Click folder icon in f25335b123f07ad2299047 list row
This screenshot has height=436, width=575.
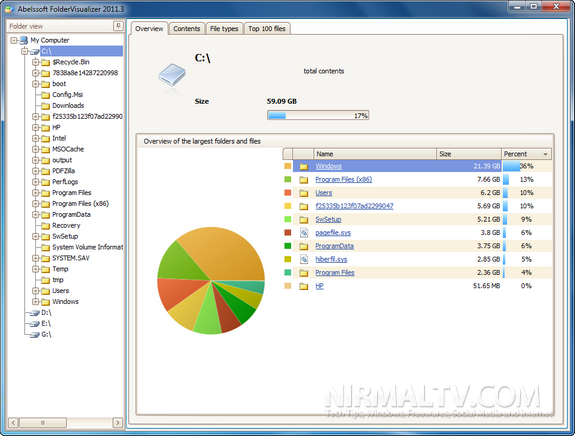[304, 206]
